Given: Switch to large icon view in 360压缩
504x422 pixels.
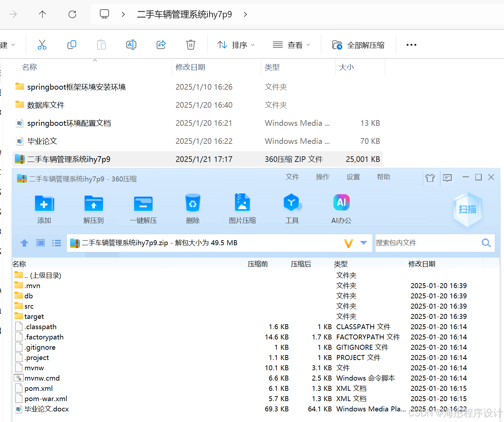Looking at the screenshot, I should [x=40, y=243].
